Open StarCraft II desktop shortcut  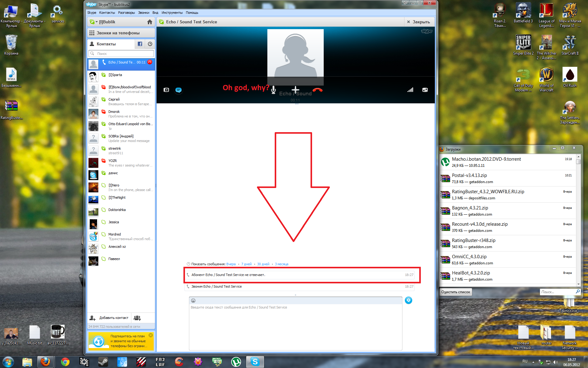(x=570, y=45)
